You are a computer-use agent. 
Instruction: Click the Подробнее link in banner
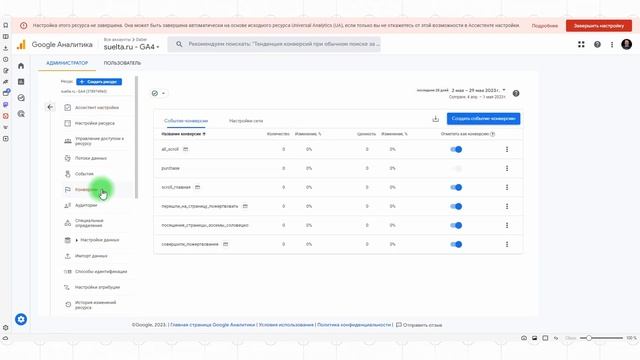click(x=544, y=26)
